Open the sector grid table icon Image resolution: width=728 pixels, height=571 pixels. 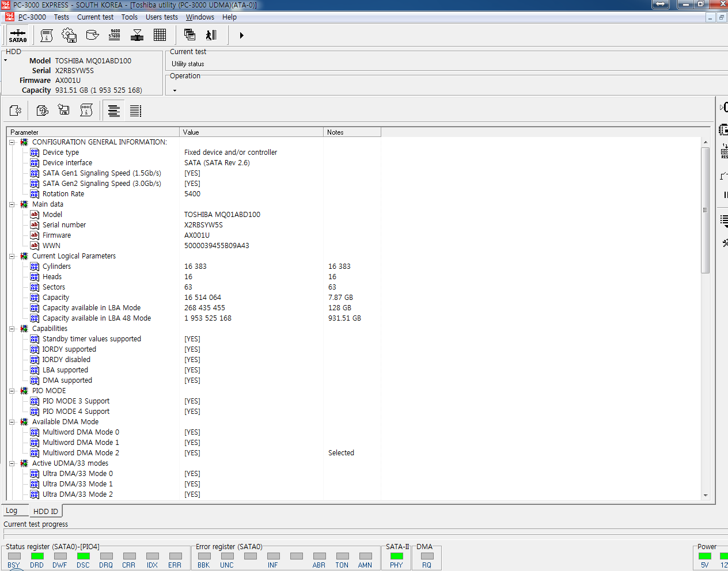point(160,36)
